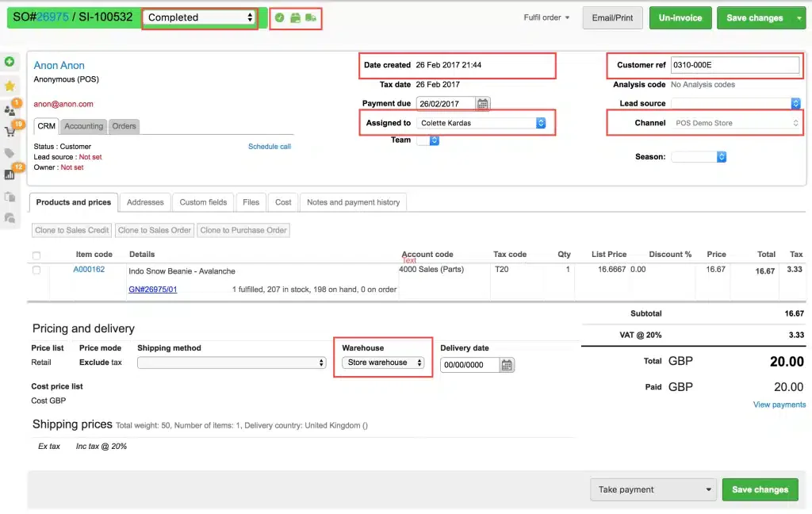Click the green checkmark status icon
The height and width of the screenshot is (514, 812).
280,18
